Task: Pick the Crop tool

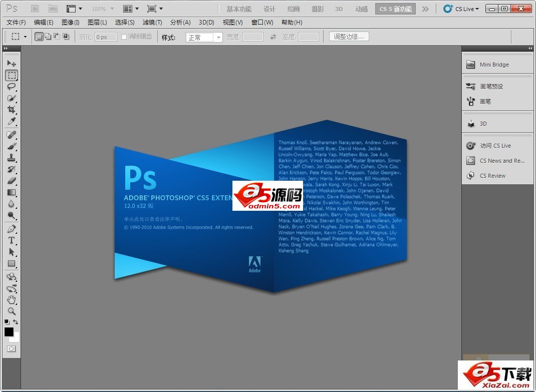Action: 12,110
